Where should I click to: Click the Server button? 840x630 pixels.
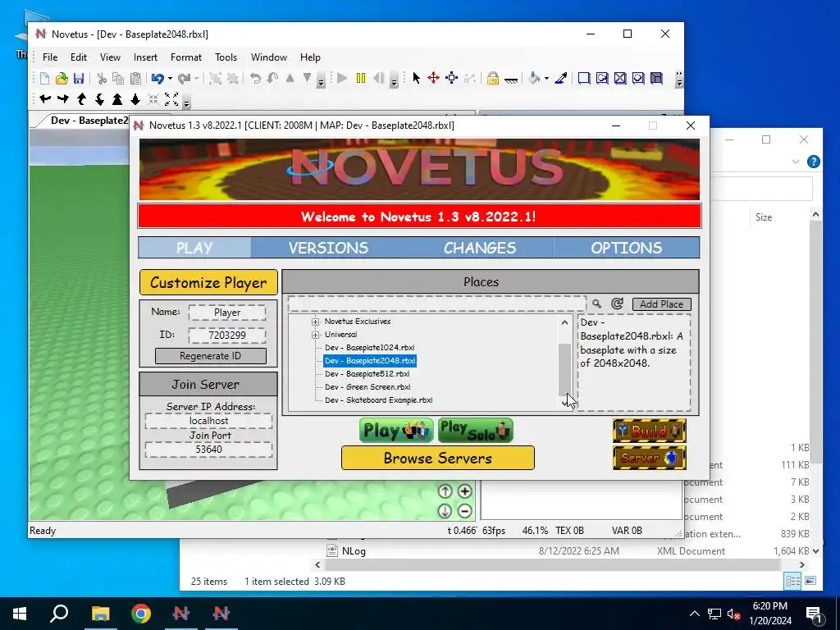pyautogui.click(x=650, y=458)
